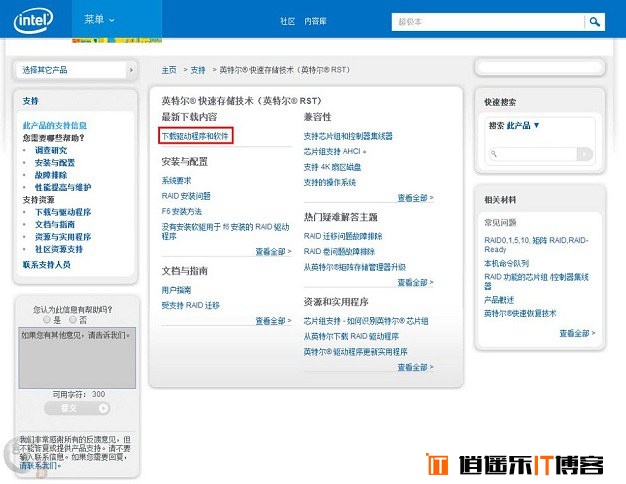Click the header search magnifier icon

point(594,22)
